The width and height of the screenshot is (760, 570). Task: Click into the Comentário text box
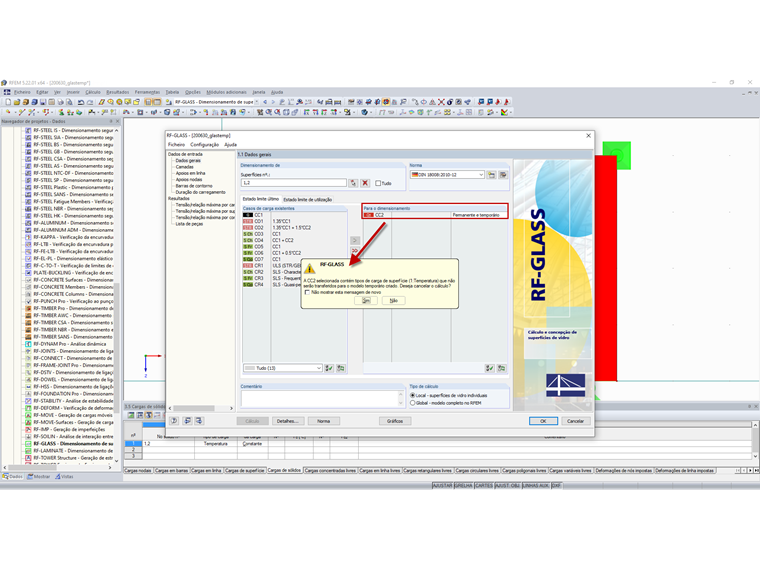[322, 399]
